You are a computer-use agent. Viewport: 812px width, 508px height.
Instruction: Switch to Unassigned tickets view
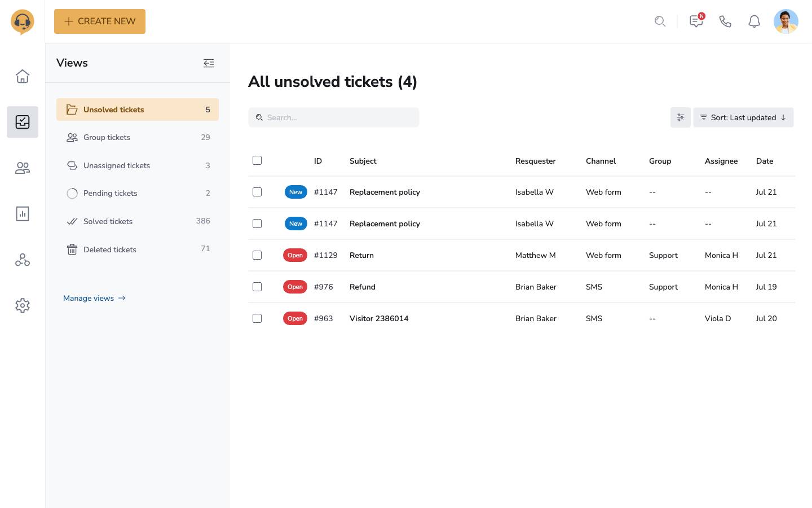(x=117, y=165)
